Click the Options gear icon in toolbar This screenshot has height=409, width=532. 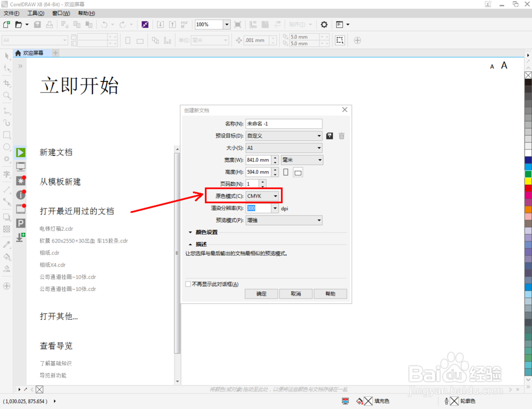pos(324,24)
